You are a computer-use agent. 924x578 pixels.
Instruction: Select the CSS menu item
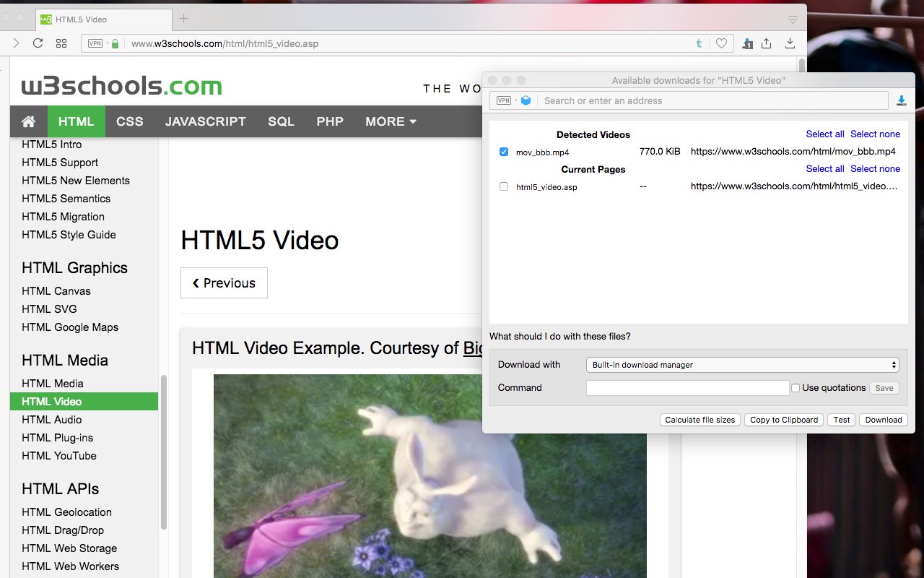(129, 121)
